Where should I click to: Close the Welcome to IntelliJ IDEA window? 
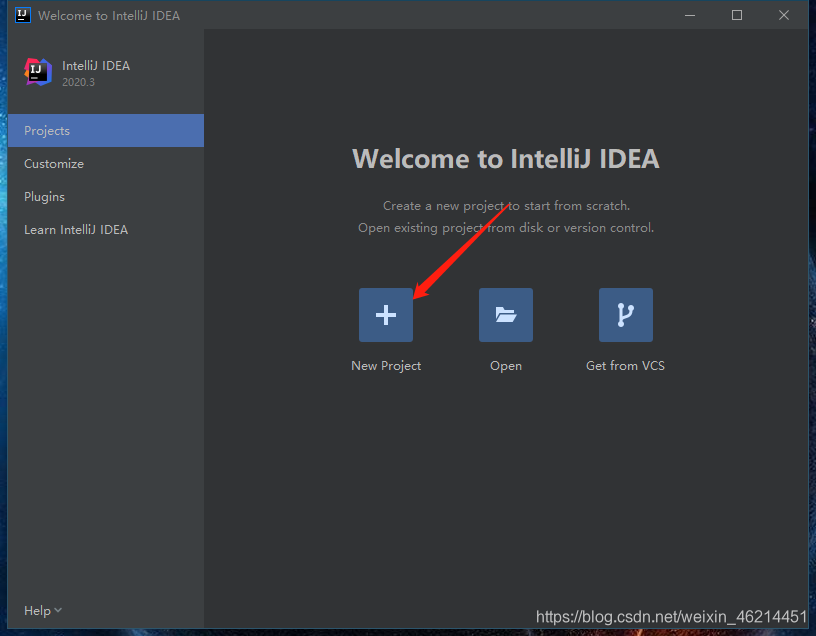784,15
